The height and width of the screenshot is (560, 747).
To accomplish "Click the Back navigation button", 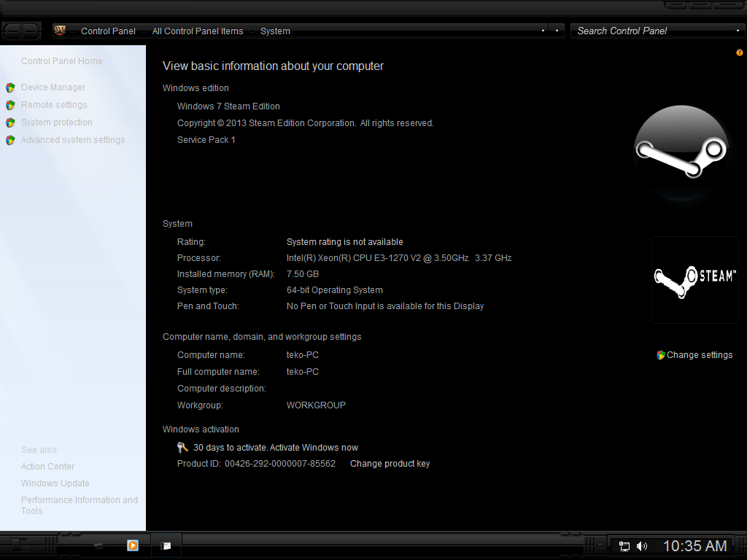I will point(12,31).
